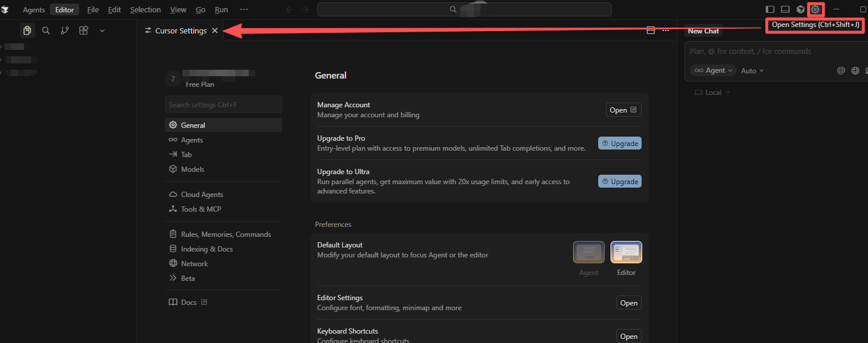The width and height of the screenshot is (868, 343).
Task: Open Manage Account with its Open button
Action: tap(623, 110)
